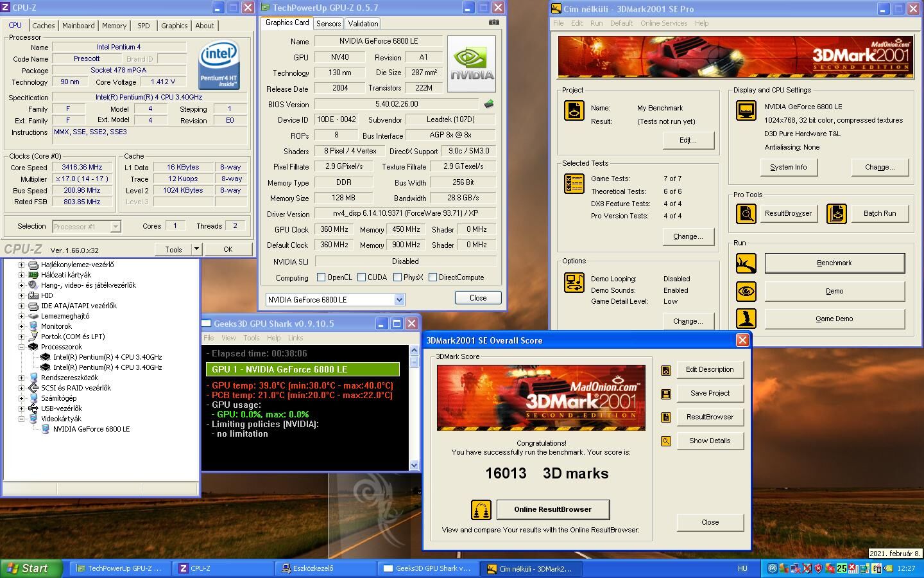Click the ResultBrowser magnifier icon in Pro Tools
This screenshot has height=578, width=924.
(746, 213)
